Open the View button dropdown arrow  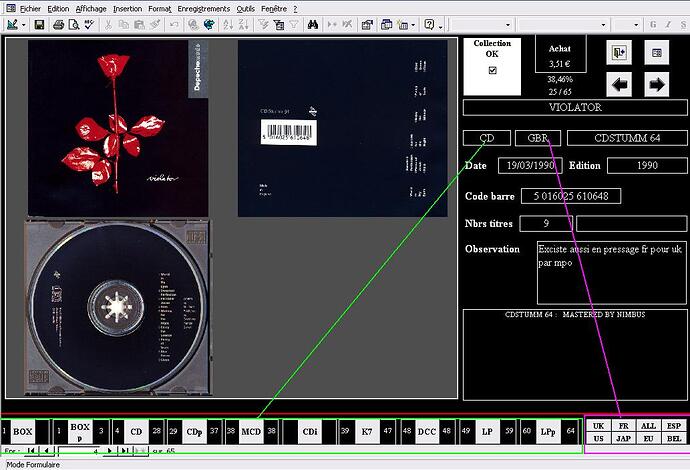click(24, 25)
